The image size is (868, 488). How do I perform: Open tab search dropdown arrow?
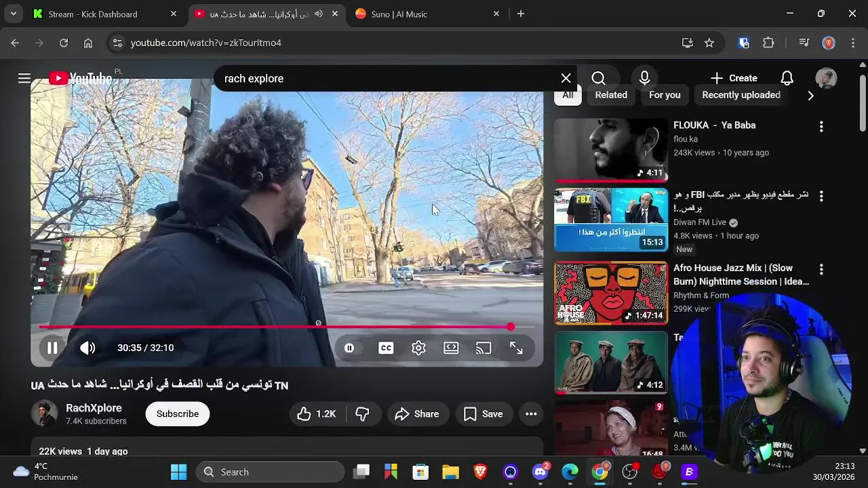tap(13, 14)
